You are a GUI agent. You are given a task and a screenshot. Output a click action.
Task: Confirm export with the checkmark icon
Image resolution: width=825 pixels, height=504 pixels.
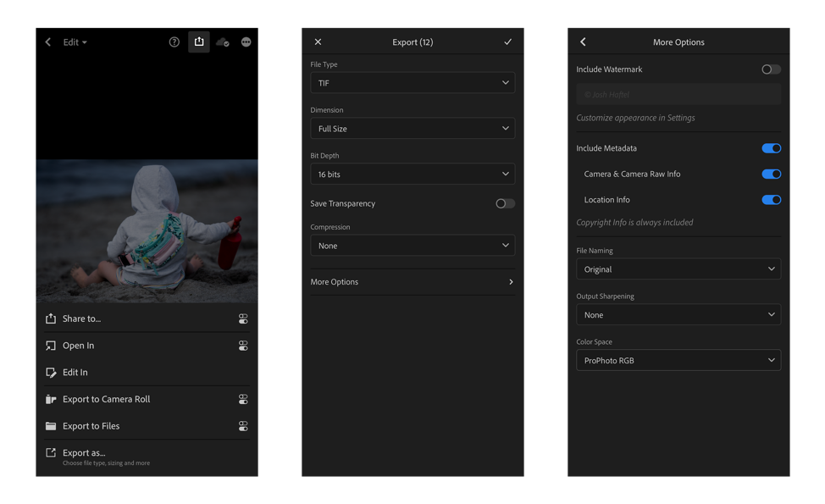click(x=507, y=42)
